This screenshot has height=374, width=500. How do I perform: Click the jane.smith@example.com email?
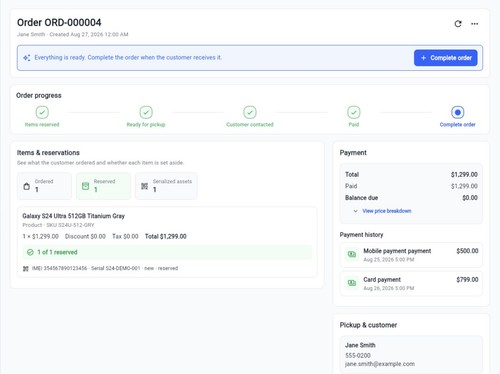tap(380, 364)
